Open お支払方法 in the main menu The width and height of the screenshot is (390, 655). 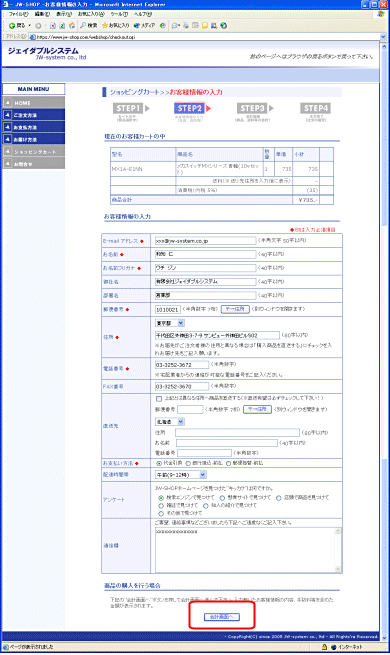click(x=33, y=127)
